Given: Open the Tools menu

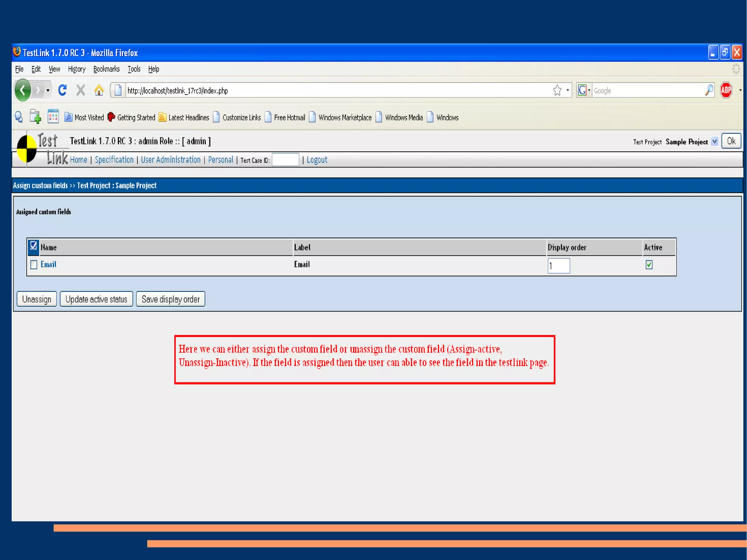Looking at the screenshot, I should pos(134,69).
